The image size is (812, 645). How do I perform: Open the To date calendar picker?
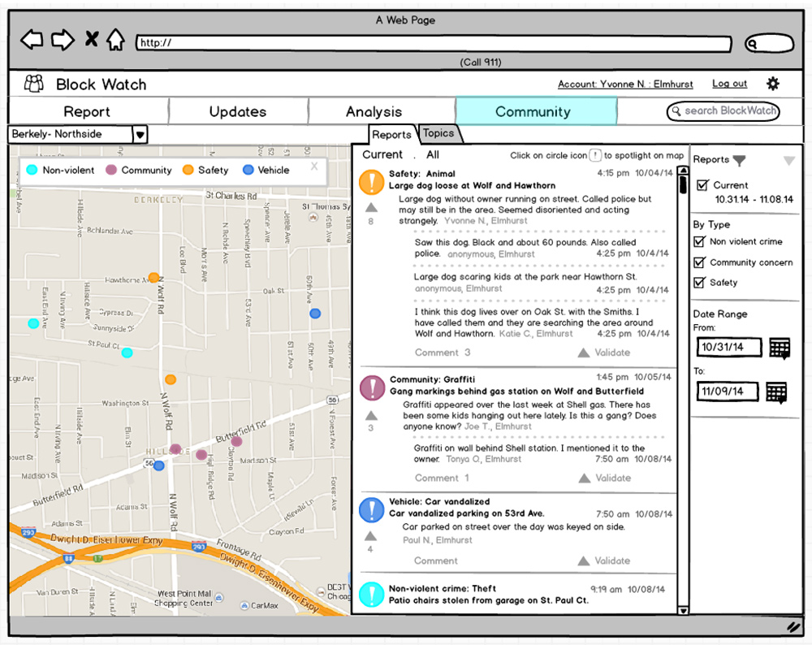click(x=776, y=392)
